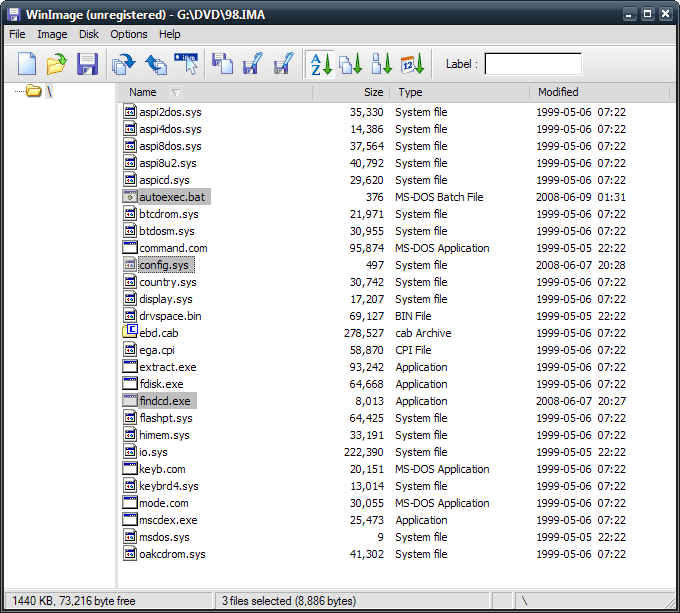Click the keyb.com application icon
The width and height of the screenshot is (680, 613).
130,468
